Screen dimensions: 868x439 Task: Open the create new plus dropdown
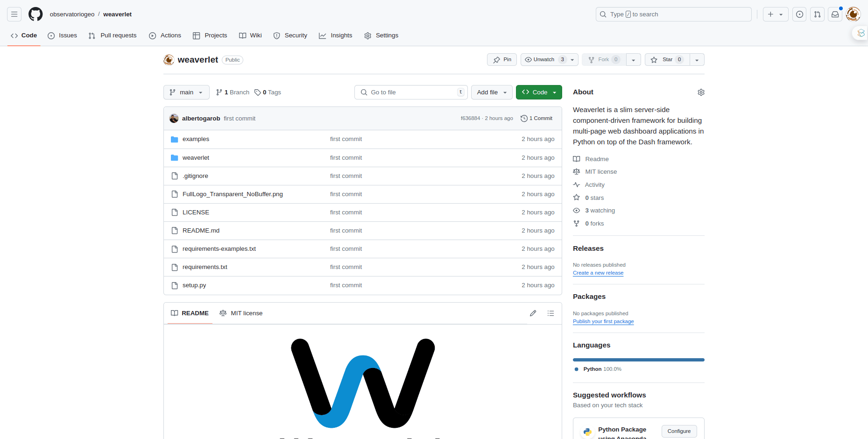click(776, 14)
